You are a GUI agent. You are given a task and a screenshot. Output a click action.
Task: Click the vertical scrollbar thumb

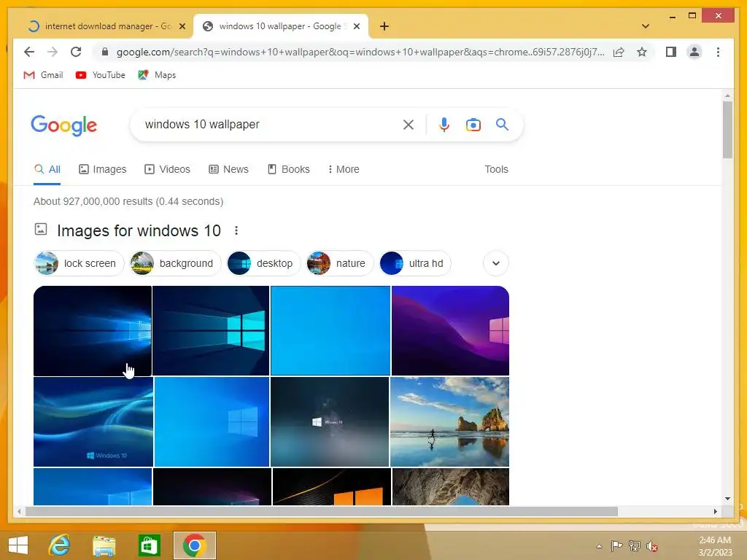[727, 130]
